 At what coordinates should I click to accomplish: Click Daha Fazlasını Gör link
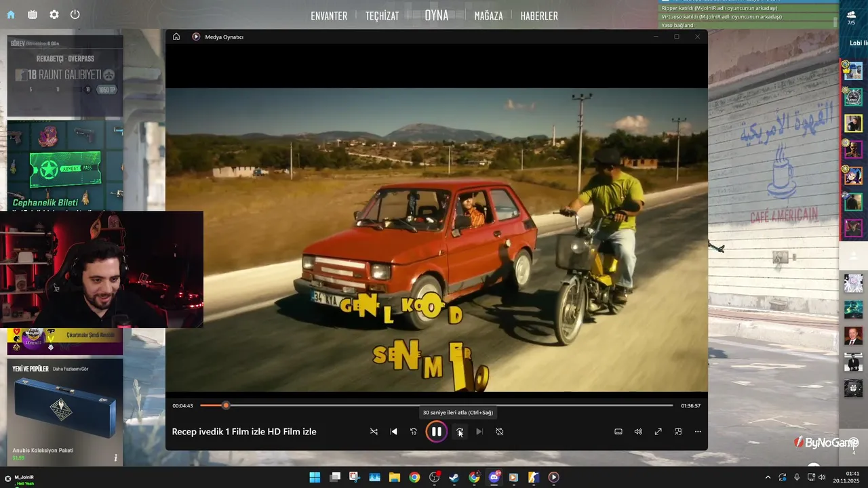click(71, 369)
